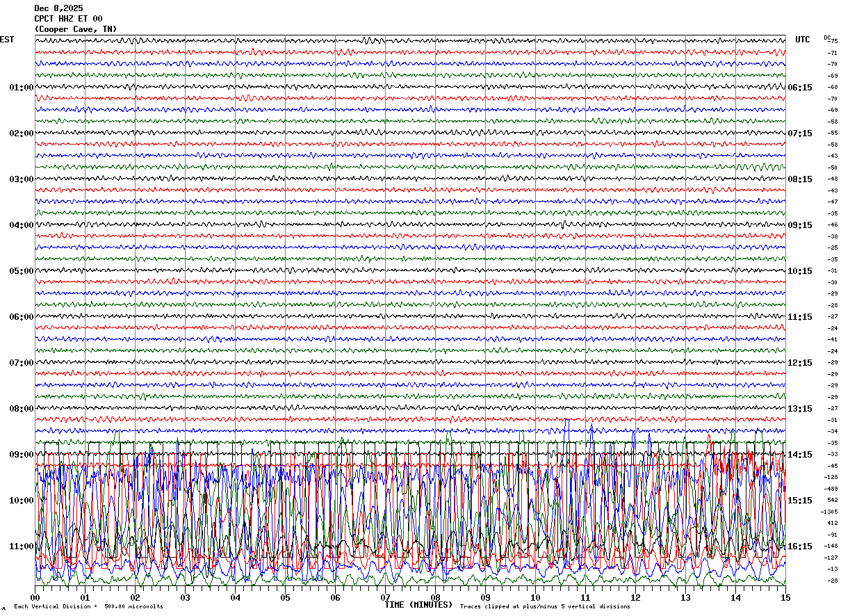The image size is (841, 616).
Task: Click the DC offset value -148
Action: pos(831,546)
